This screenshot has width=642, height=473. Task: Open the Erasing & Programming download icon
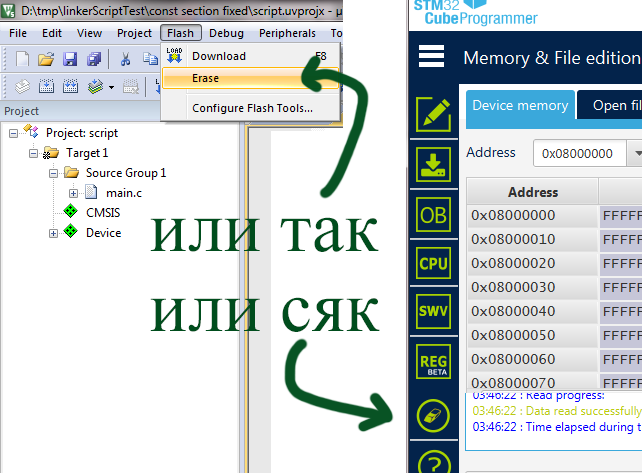click(x=431, y=163)
